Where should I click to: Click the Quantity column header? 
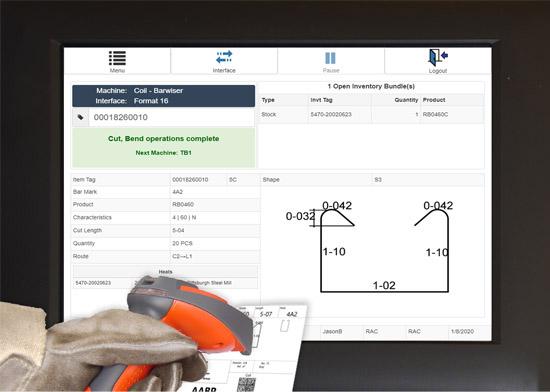pos(406,100)
